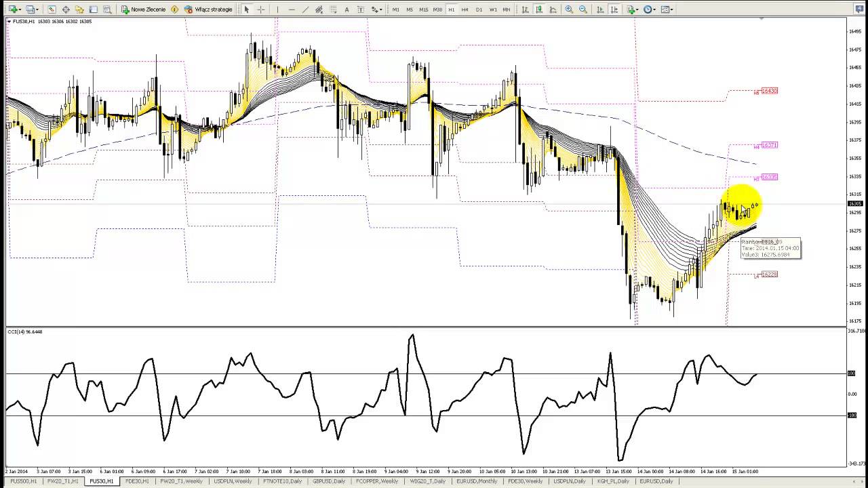Toggle the Data Window crosshair-circle icon
Screen dimensions: 868x488
(x=66, y=9)
